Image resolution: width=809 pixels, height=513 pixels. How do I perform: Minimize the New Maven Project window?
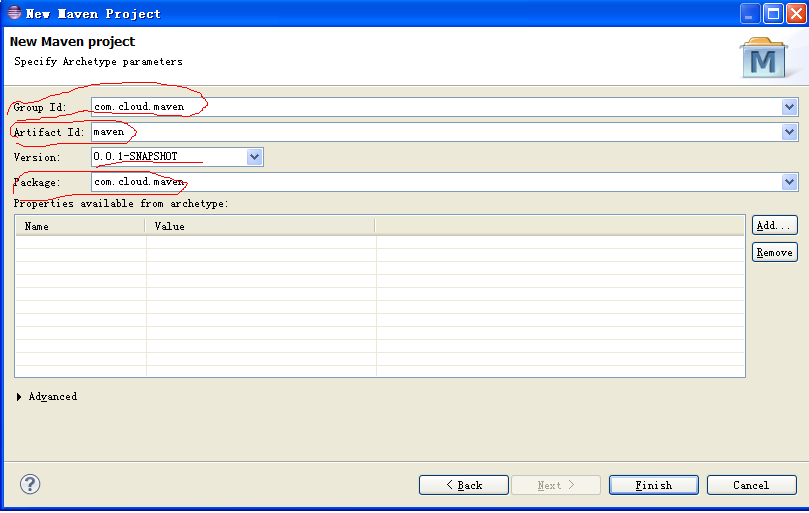[x=750, y=13]
